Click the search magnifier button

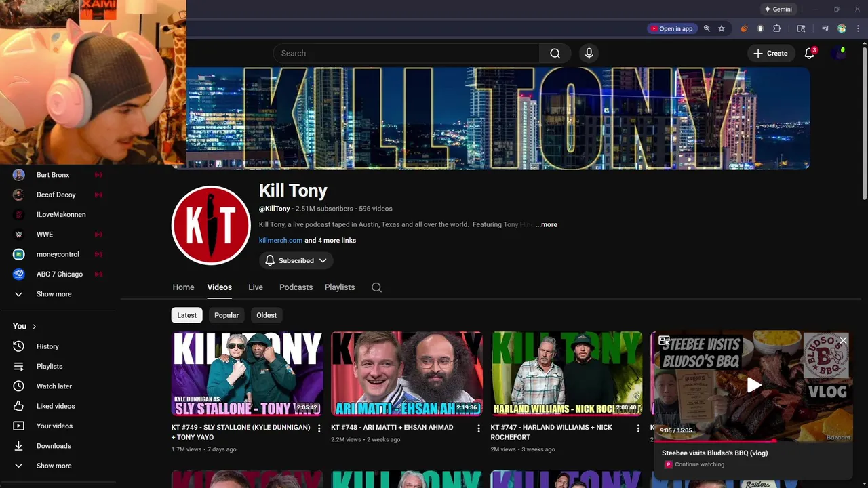(x=555, y=53)
